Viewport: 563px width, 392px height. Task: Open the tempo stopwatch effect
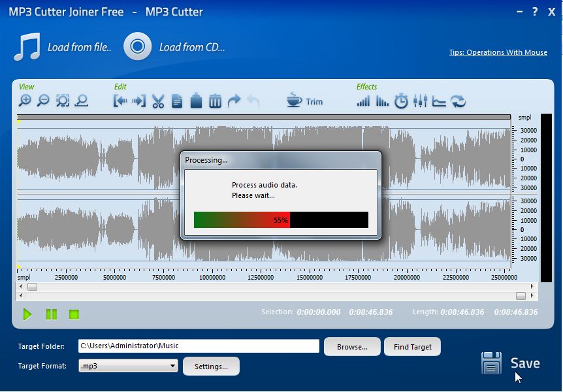(x=401, y=101)
